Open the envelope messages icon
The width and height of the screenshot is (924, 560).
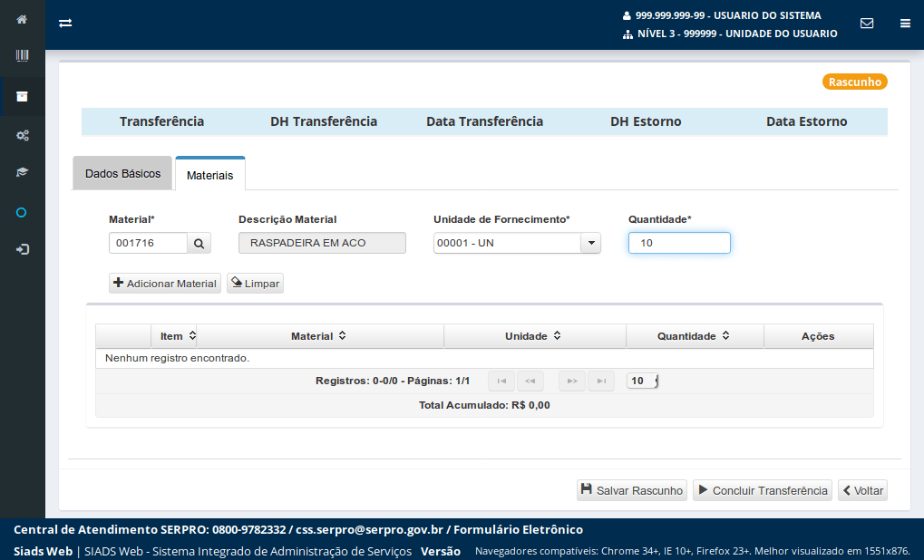click(867, 23)
